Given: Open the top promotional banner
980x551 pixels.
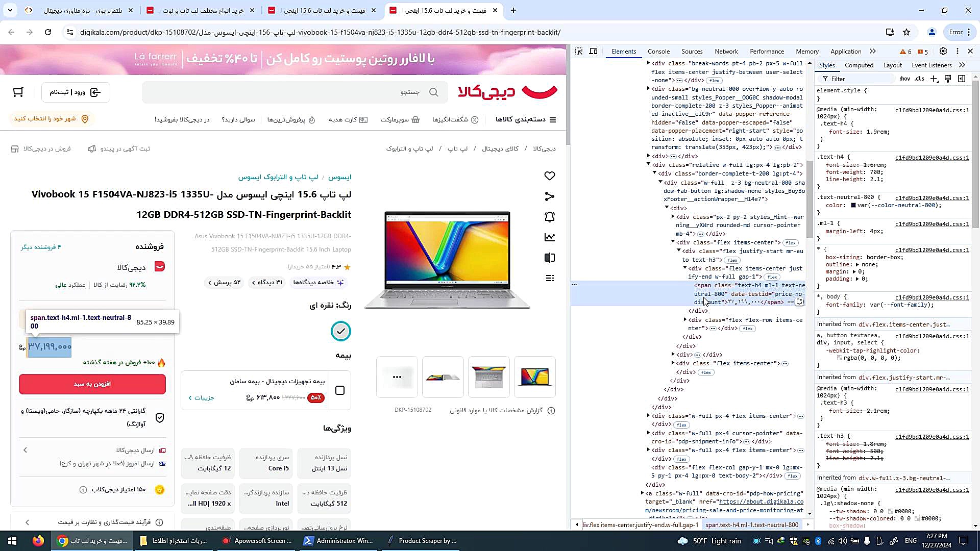Looking at the screenshot, I should [x=283, y=60].
